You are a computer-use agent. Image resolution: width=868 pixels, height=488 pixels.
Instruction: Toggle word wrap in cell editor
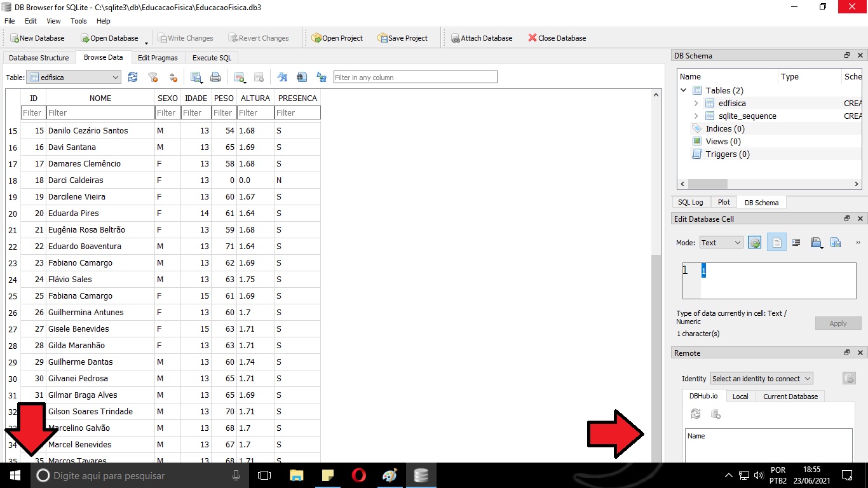click(x=796, y=242)
